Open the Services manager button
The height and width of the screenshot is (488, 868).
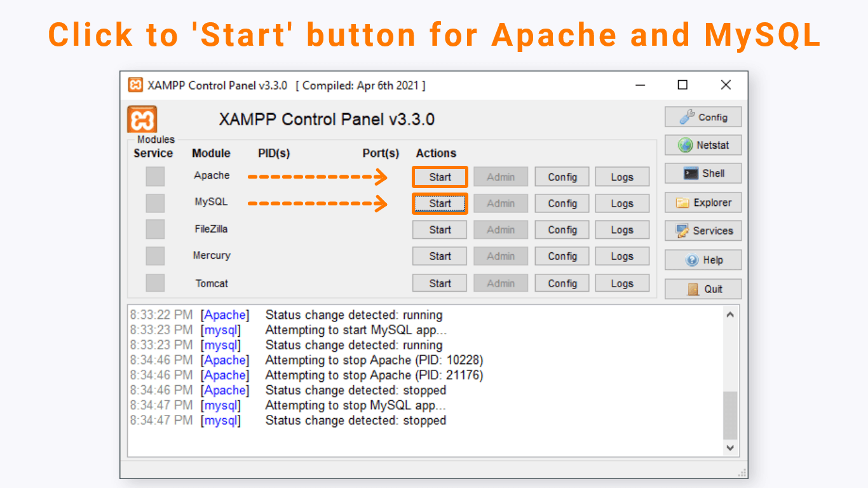pyautogui.click(x=703, y=231)
